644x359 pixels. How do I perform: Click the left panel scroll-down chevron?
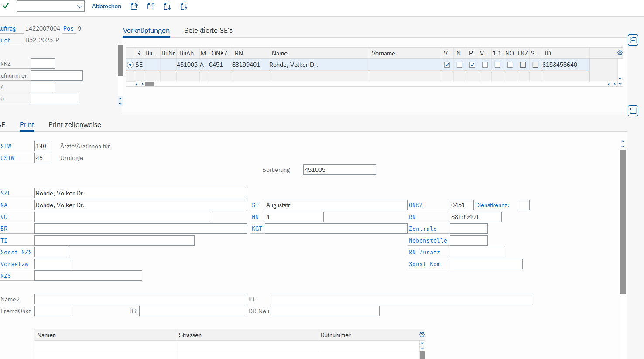(120, 104)
